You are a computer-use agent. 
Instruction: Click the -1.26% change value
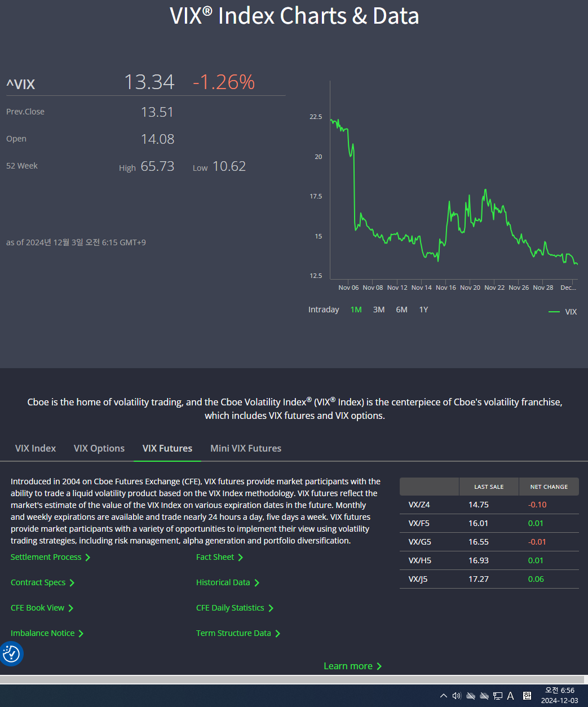point(224,82)
